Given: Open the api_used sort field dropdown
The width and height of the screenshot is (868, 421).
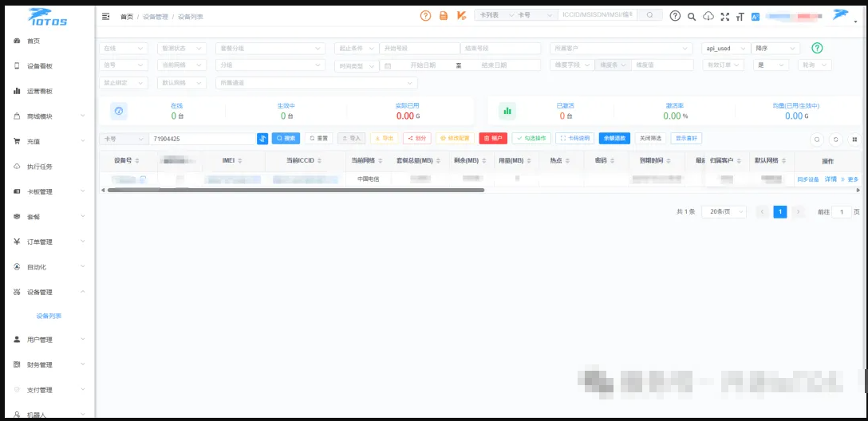Looking at the screenshot, I should [726, 48].
